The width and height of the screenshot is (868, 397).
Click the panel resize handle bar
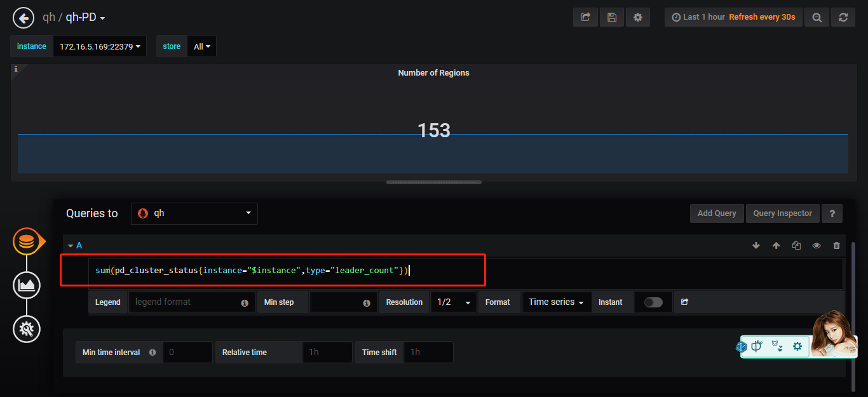[x=434, y=182]
